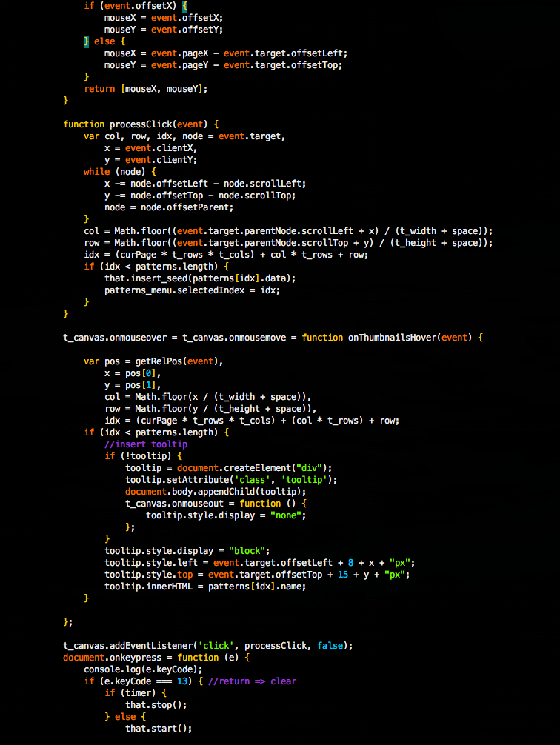Click 'tooltip.innerHTML = patterns[idx].name;'

[205, 587]
